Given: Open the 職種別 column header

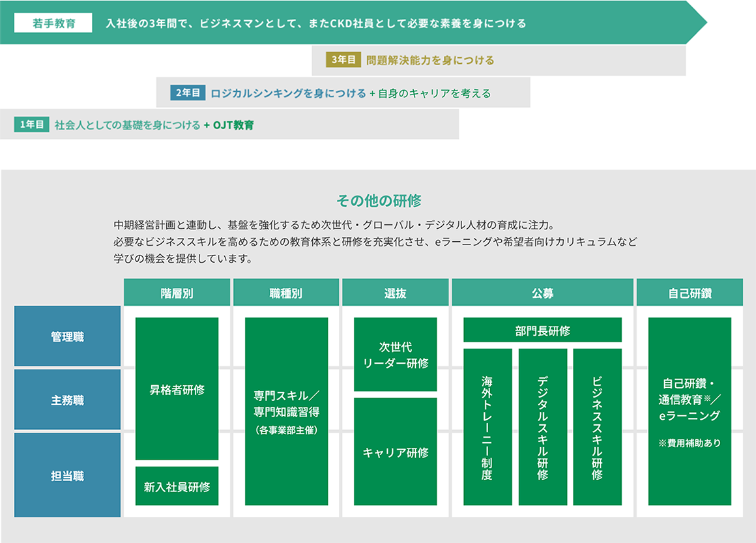Looking at the screenshot, I should [286, 292].
